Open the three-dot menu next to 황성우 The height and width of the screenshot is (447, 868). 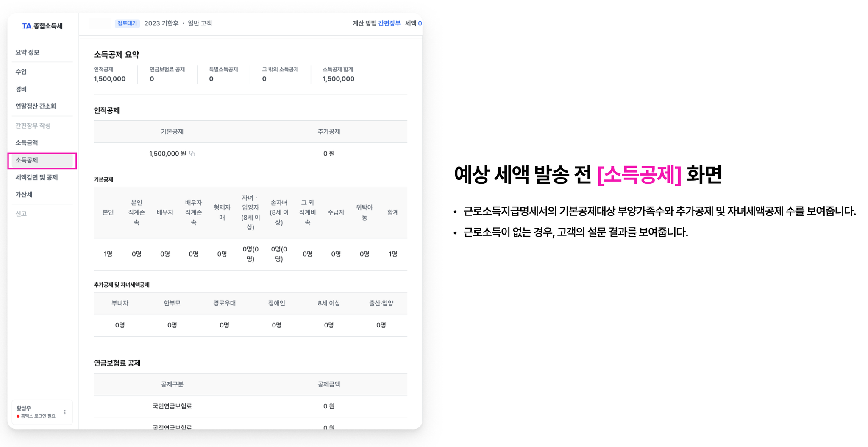click(65, 412)
